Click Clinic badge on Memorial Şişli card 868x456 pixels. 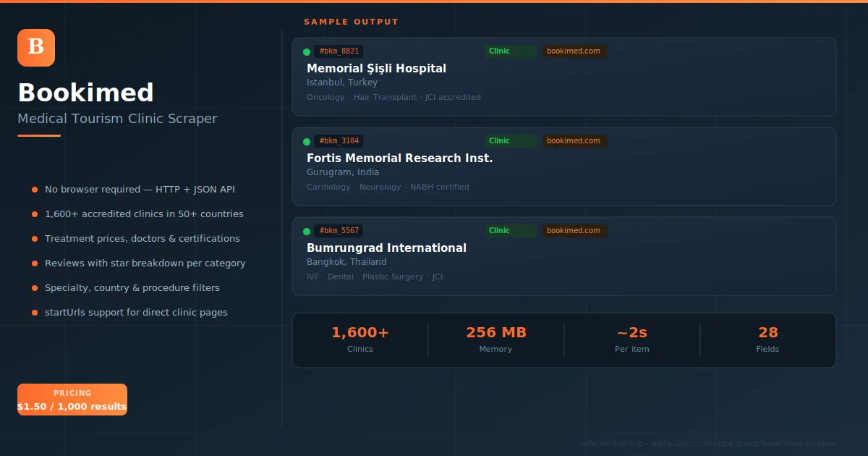[x=511, y=51]
